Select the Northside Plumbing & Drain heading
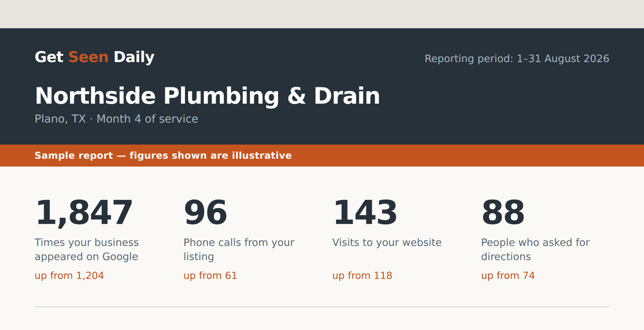This screenshot has width=644, height=330. [207, 96]
